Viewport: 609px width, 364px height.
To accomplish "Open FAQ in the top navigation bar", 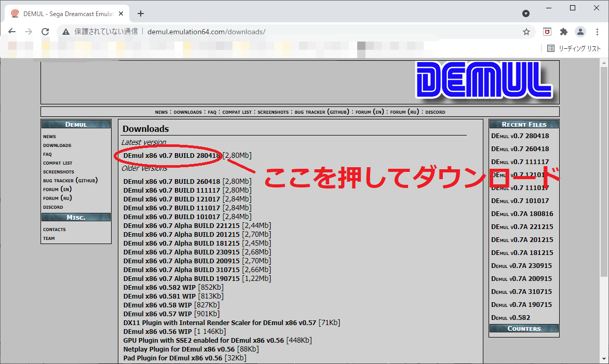I will pyautogui.click(x=212, y=112).
